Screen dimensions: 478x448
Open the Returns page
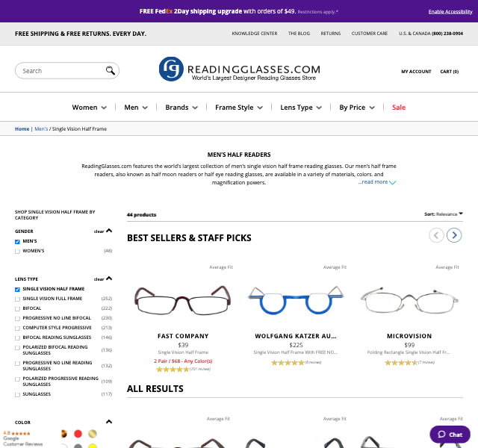click(330, 33)
